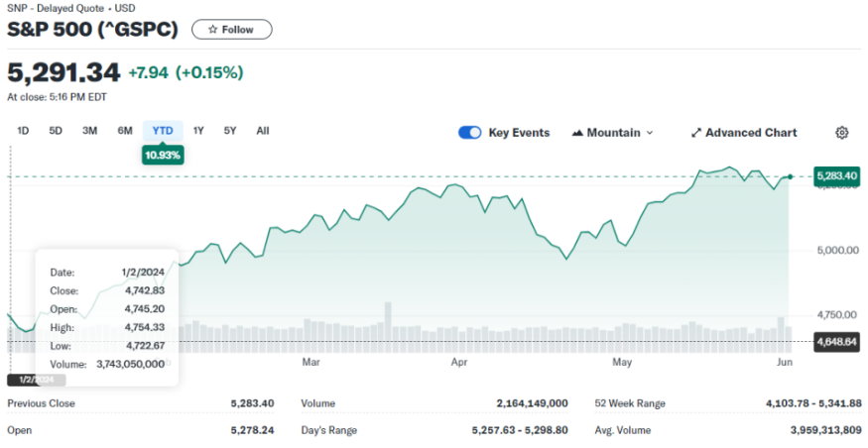Click the S&P 500 (^GSPC) title

click(x=92, y=30)
